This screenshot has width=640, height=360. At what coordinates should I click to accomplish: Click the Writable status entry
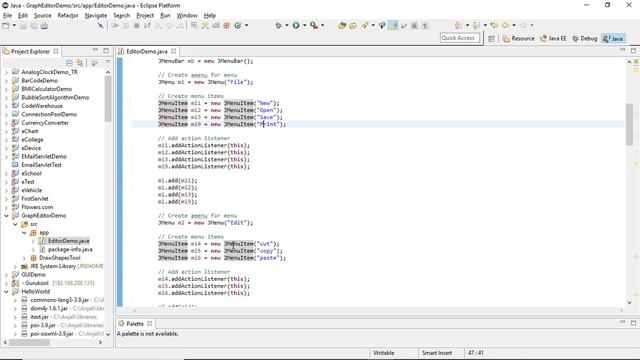point(384,353)
